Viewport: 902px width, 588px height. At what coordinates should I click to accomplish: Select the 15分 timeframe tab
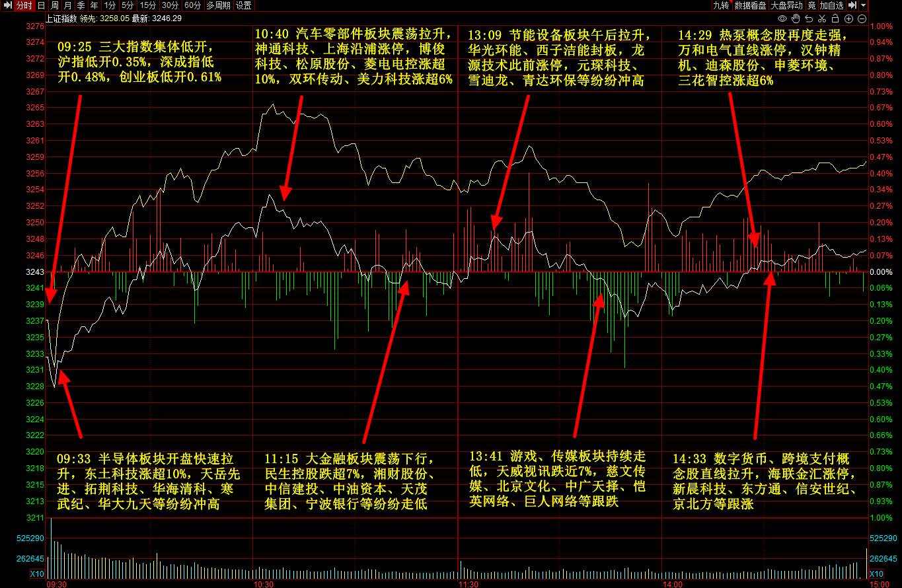[148, 5]
